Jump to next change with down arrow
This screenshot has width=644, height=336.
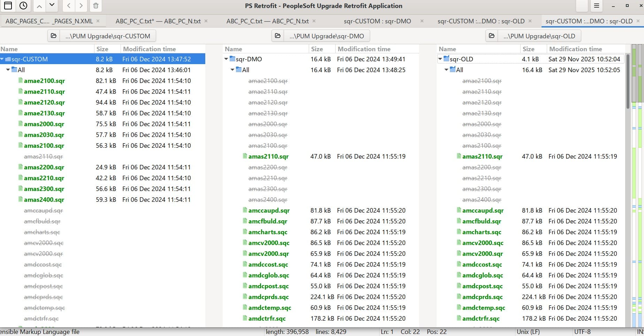coord(52,6)
